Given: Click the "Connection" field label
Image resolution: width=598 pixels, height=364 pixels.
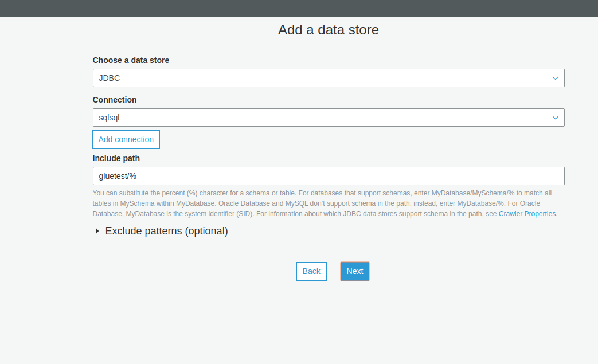Looking at the screenshot, I should (x=115, y=100).
